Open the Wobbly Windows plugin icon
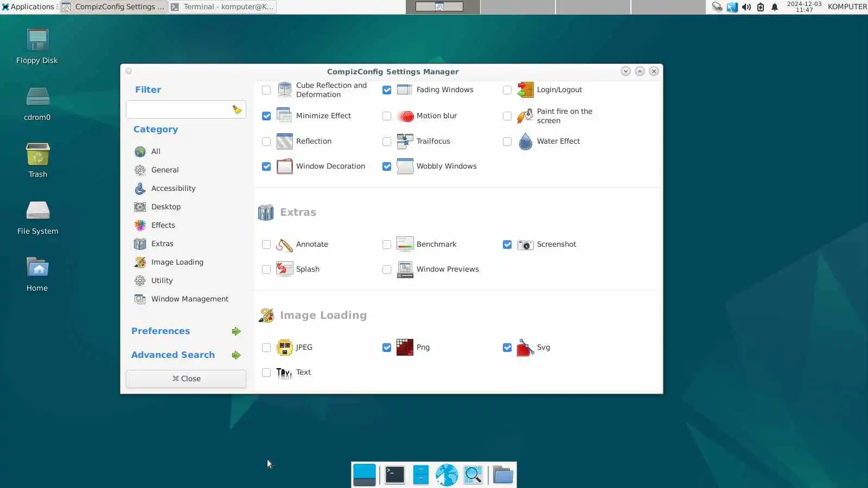Viewport: 868px width, 488px height. tap(405, 166)
